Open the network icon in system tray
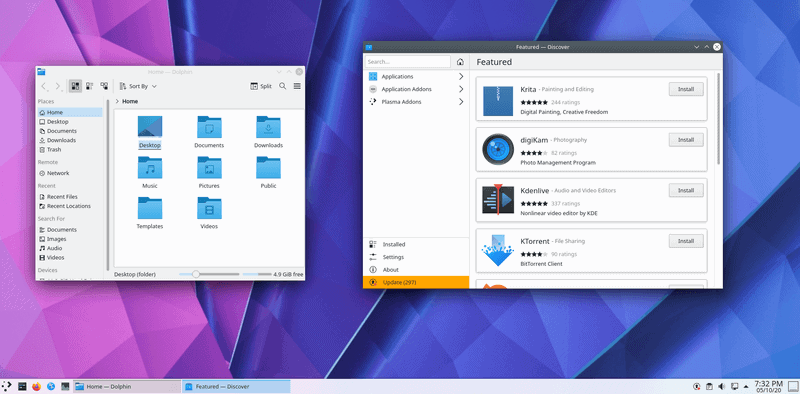The height and width of the screenshot is (394, 800). pos(735,386)
